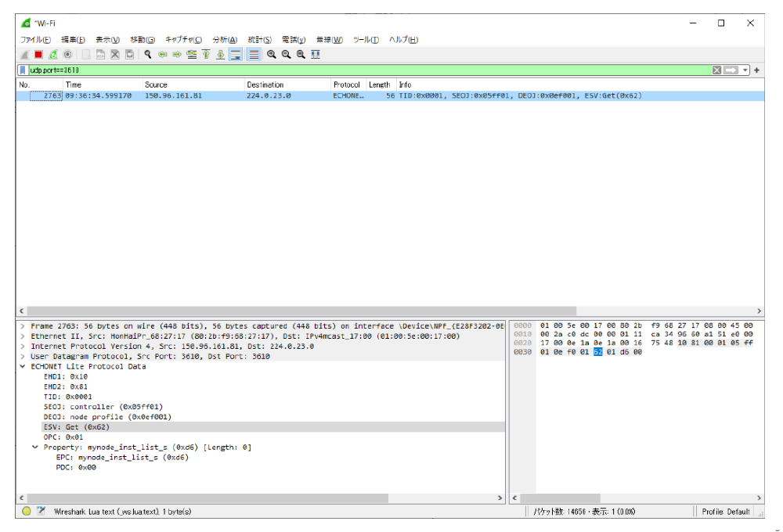Collapse Property mynode_inst_list_s node
783x532 pixels.
(35, 448)
